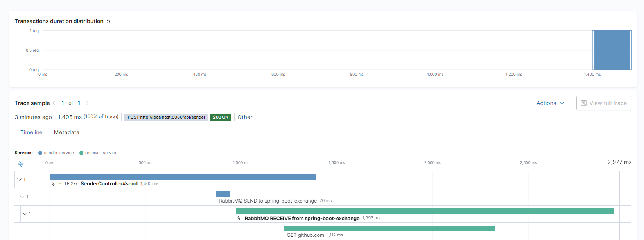Click the 200 OK status badge
Screen dimensions: 644x240
click(x=221, y=117)
